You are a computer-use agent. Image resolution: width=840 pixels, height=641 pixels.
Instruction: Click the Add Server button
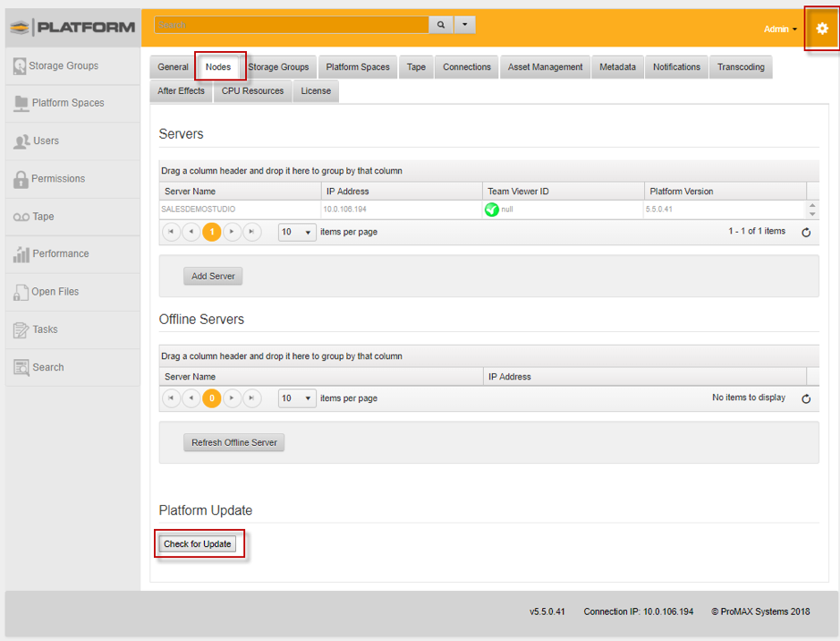click(x=212, y=276)
